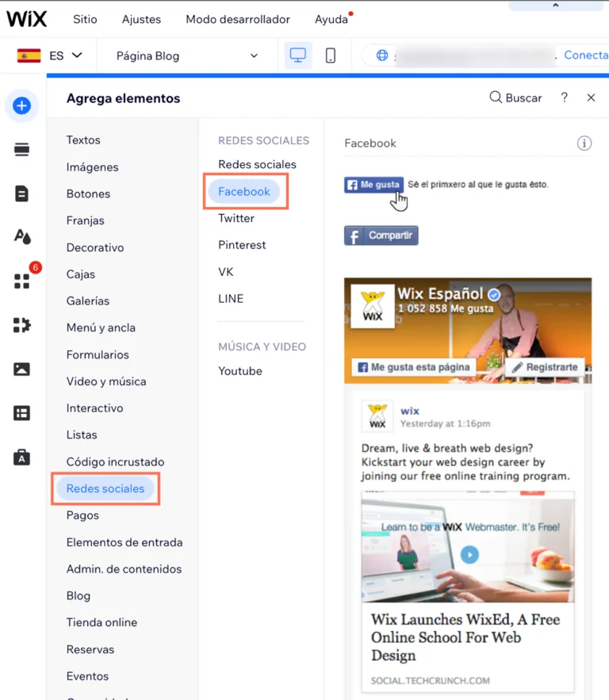Select the Textos category
The image size is (609, 700).
pyautogui.click(x=83, y=140)
